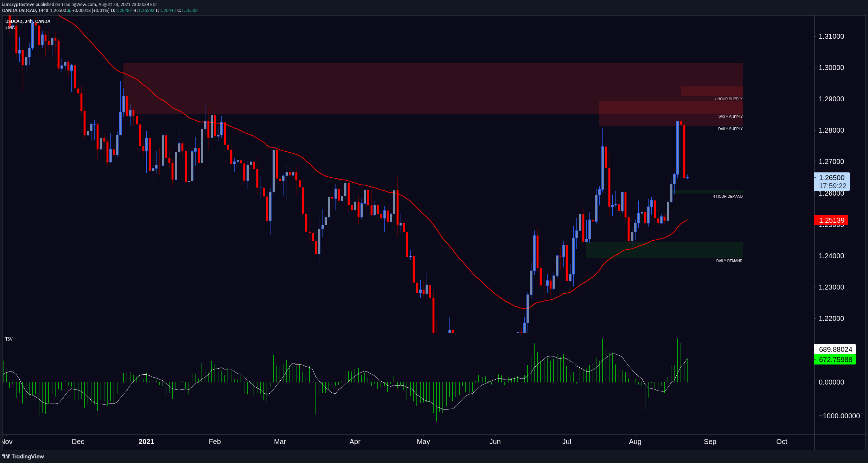The height and width of the screenshot is (463, 868).
Task: Click the EMA indicator label
Action: [x=10, y=27]
